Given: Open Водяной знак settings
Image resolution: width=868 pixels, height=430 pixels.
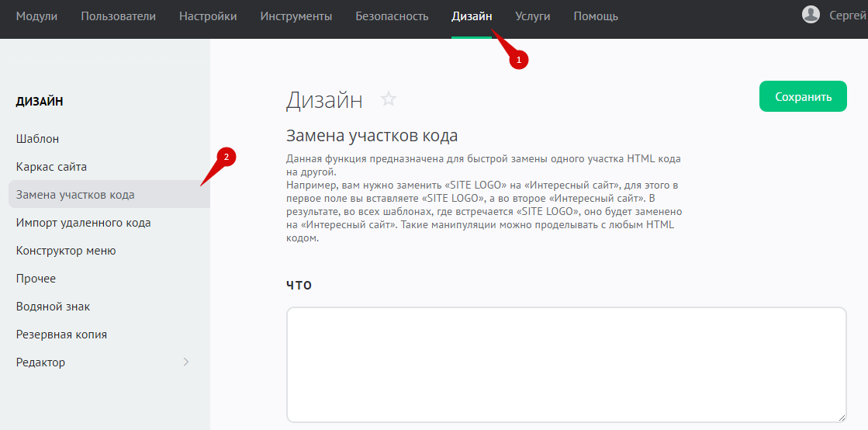Looking at the screenshot, I should pos(53,307).
